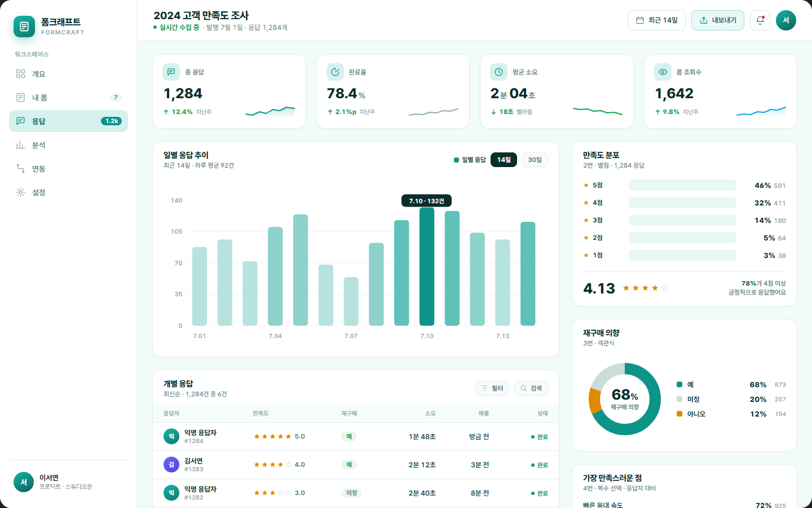Click the 예 tag in 김서연 row
Screen dimensions: 812x508
click(349, 465)
